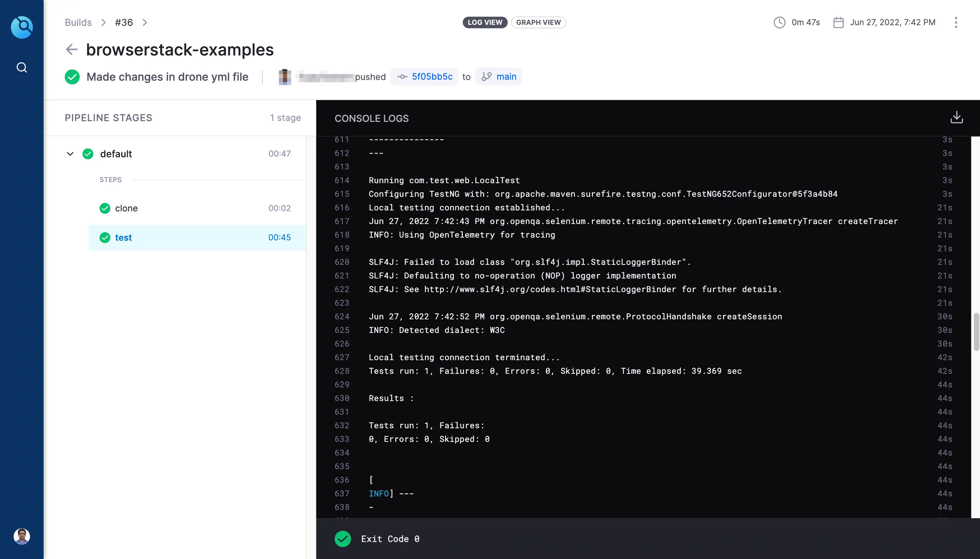Click the Drone logo icon in sidebar
The height and width of the screenshot is (559, 980).
click(x=21, y=27)
